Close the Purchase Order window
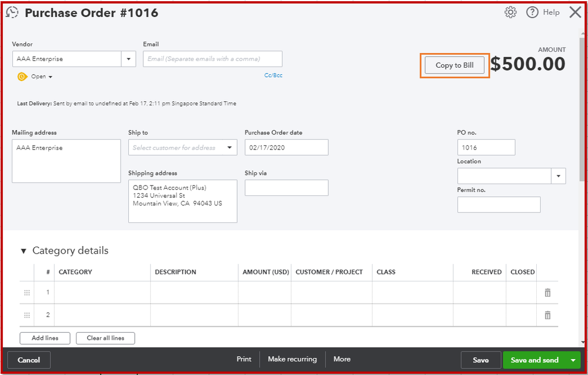Viewport: 588px width, 375px height. coord(575,12)
